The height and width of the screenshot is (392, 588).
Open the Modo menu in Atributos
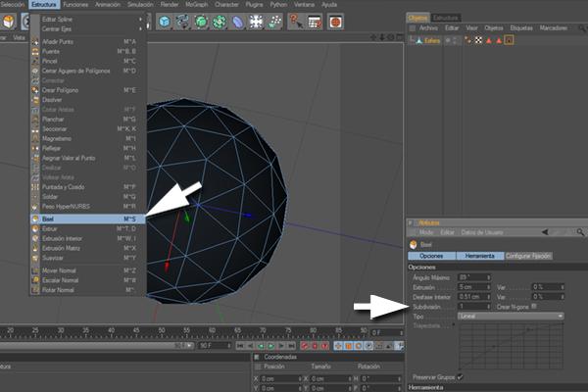tap(426, 232)
